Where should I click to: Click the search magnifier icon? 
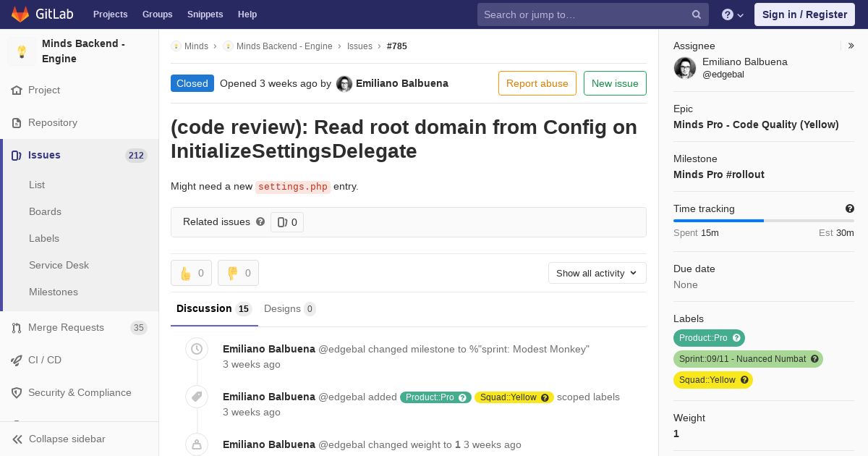click(696, 14)
